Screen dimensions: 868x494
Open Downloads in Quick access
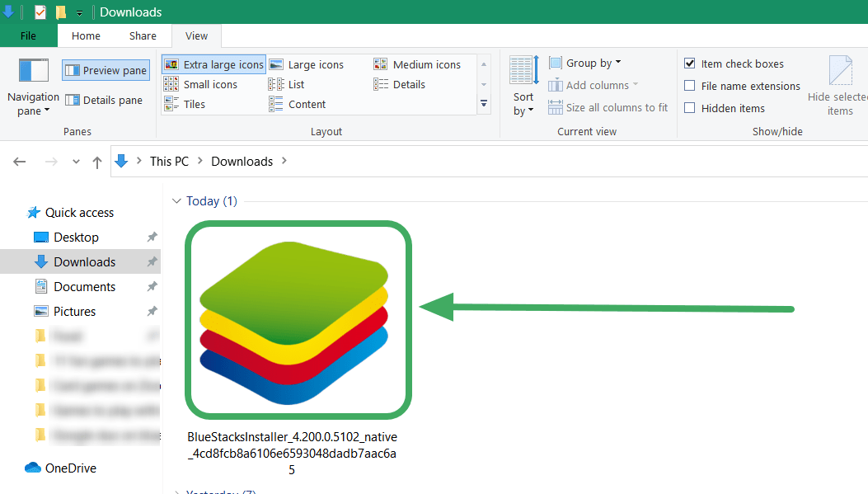pos(85,262)
